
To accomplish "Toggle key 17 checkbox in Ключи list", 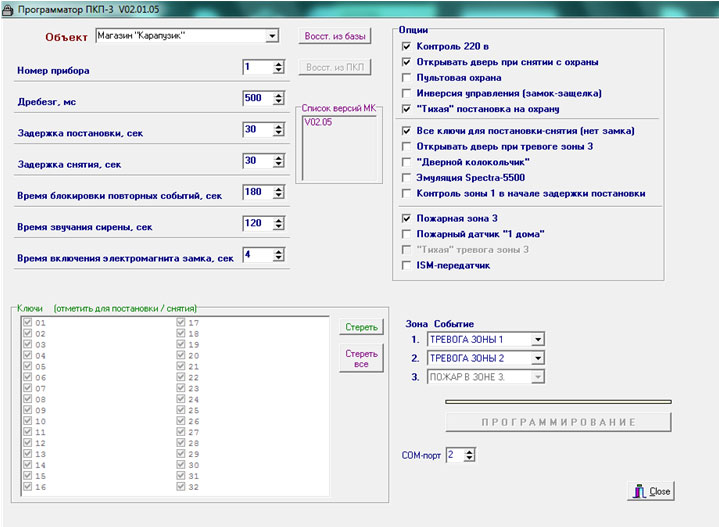I will (x=181, y=322).
